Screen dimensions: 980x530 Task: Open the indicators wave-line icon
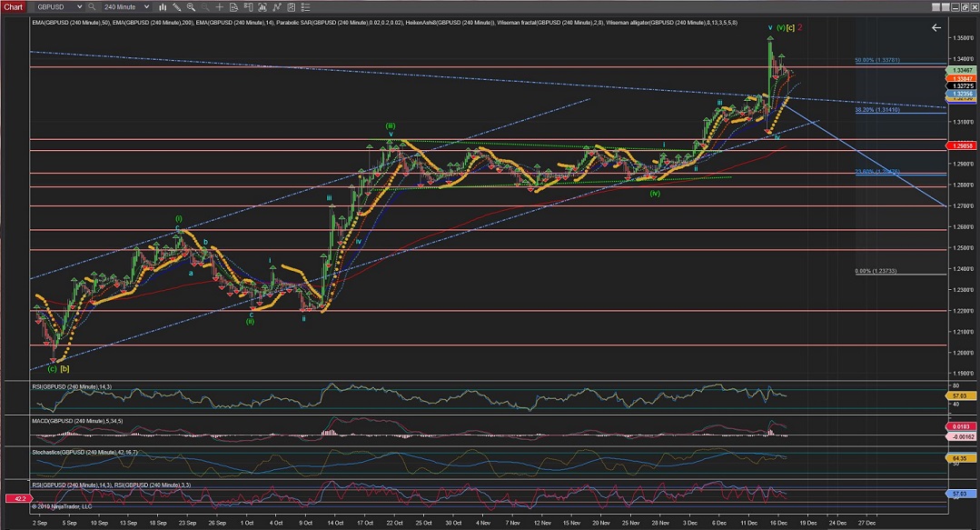(277, 6)
